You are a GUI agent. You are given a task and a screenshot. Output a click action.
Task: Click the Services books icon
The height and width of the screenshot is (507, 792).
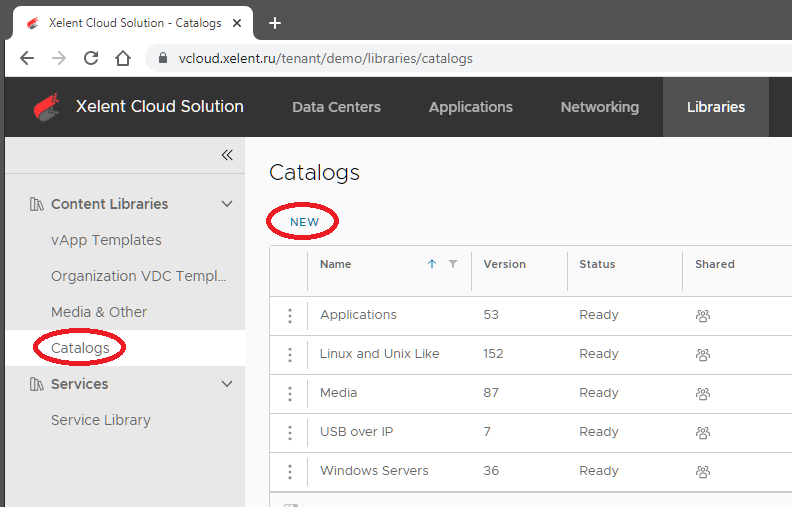pyautogui.click(x=36, y=384)
